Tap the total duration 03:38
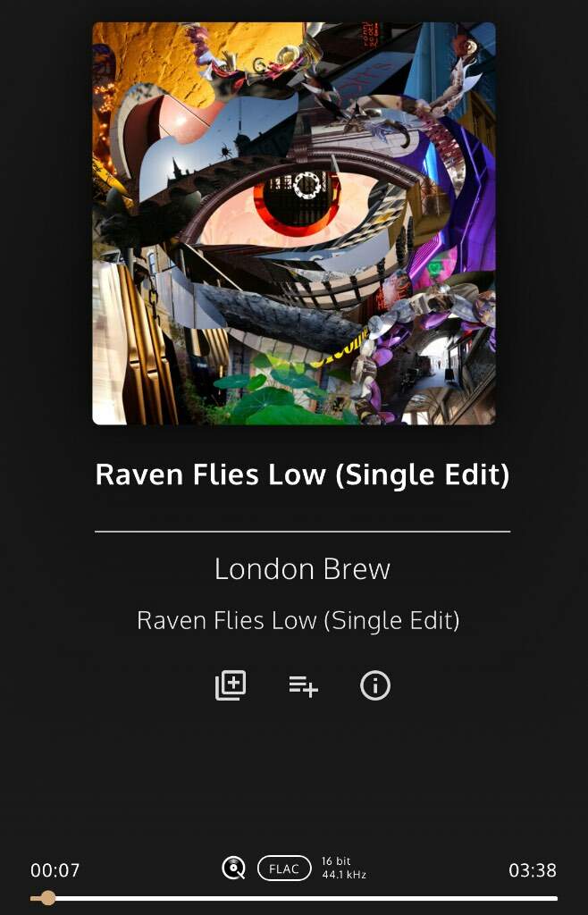 (x=532, y=870)
